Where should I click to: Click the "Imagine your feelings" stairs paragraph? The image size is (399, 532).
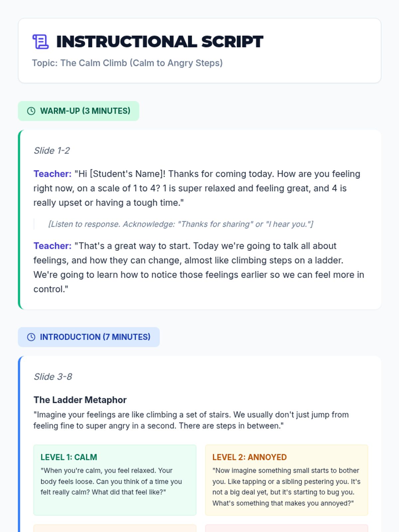pos(191,420)
